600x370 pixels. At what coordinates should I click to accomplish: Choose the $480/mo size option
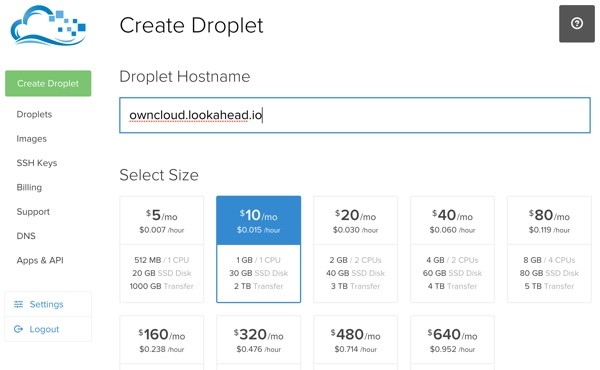tap(355, 342)
